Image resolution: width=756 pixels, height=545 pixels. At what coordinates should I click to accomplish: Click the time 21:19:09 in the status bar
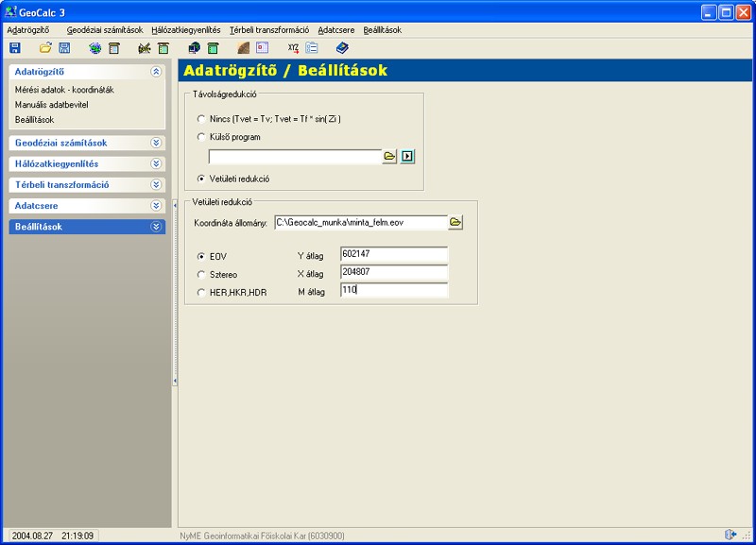(77, 536)
